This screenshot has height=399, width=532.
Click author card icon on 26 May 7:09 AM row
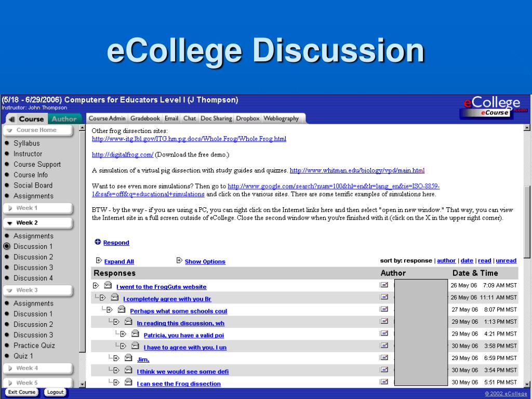click(384, 285)
